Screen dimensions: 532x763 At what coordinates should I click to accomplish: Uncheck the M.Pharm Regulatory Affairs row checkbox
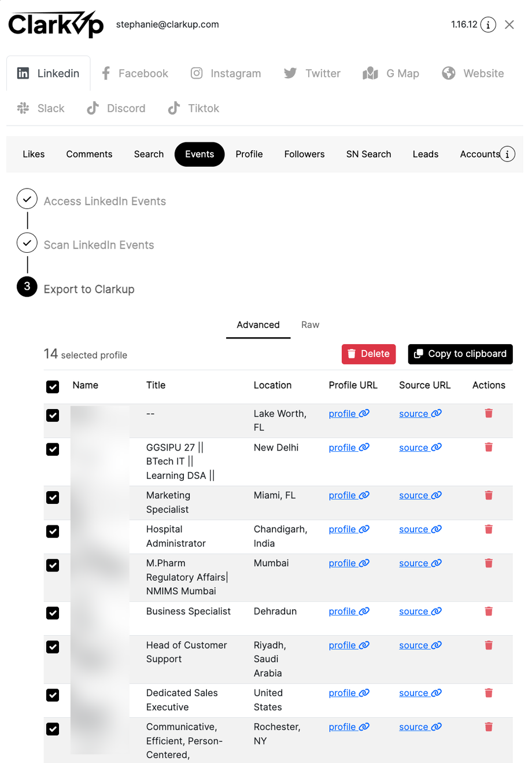pos(53,565)
